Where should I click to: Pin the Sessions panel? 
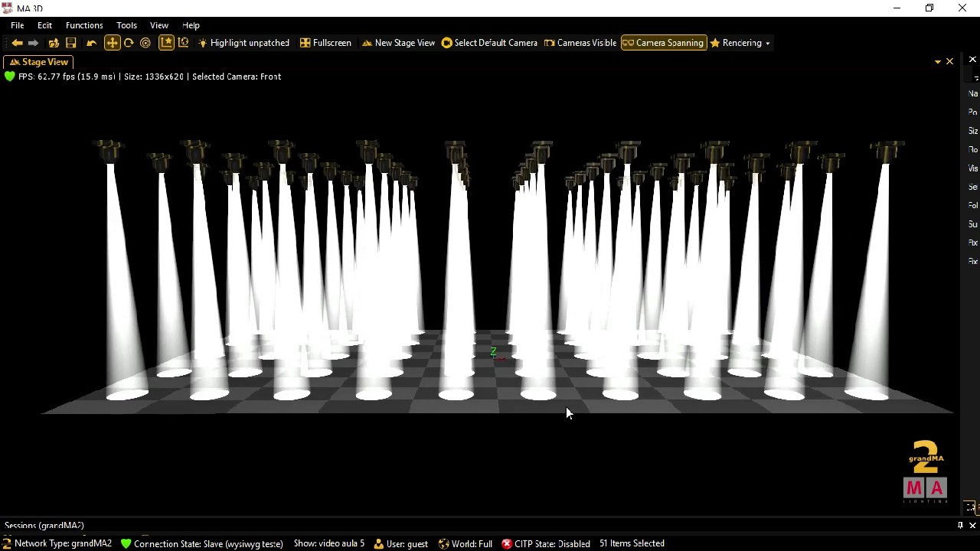(x=960, y=526)
